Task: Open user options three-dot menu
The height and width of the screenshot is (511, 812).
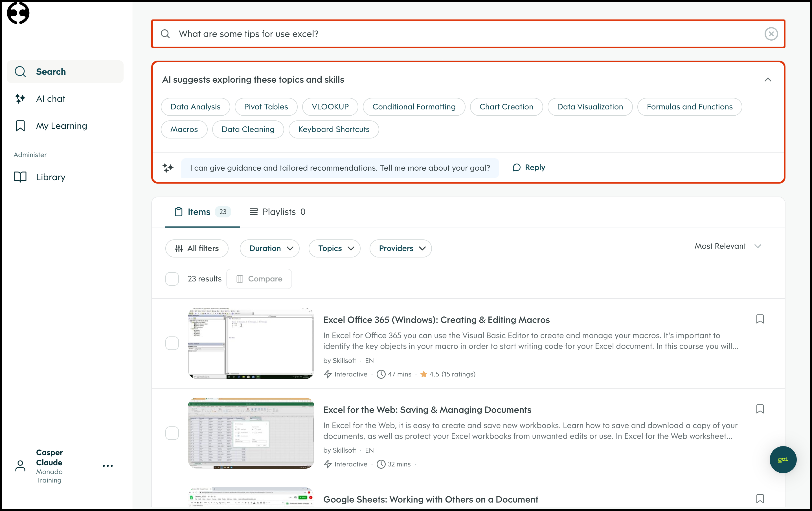Action: point(107,466)
